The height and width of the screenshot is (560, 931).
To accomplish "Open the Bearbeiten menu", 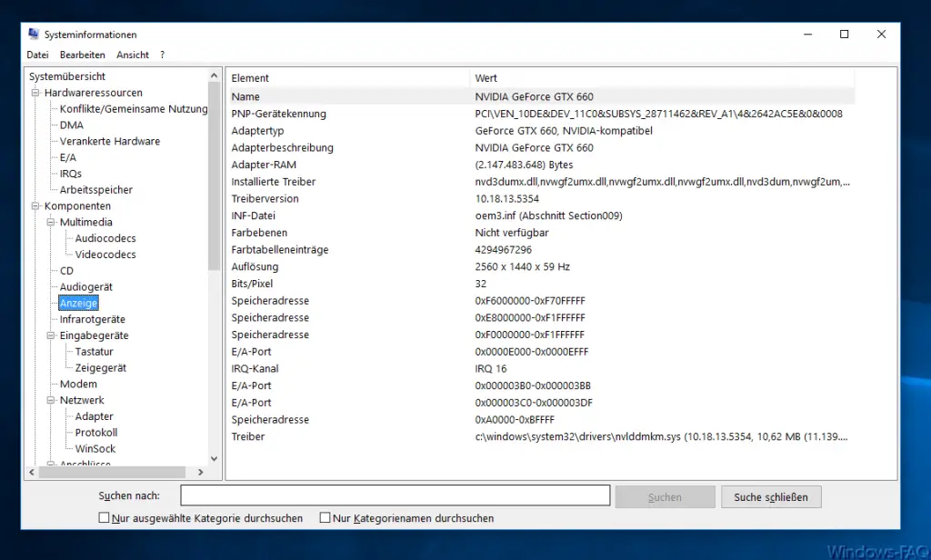I will [x=84, y=55].
